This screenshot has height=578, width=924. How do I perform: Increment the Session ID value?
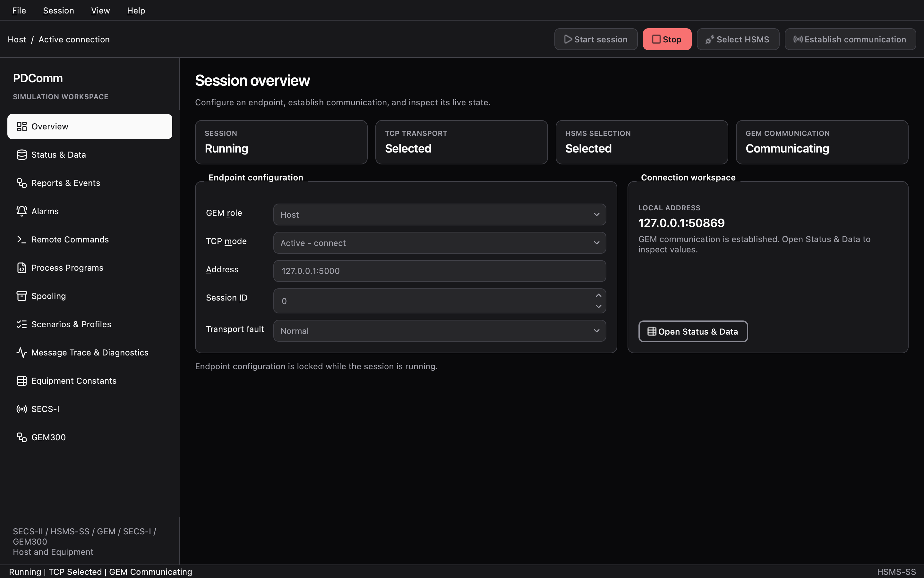(x=598, y=295)
